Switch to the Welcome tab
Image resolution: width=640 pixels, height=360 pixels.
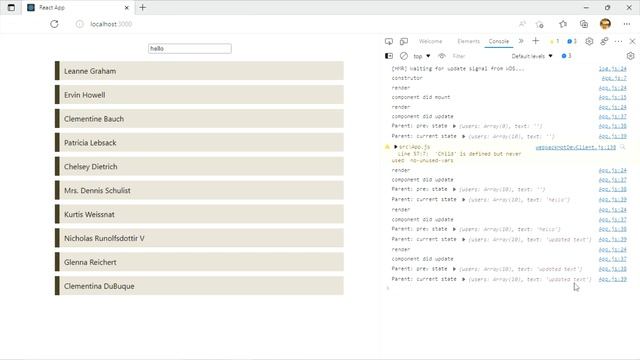coord(431,41)
